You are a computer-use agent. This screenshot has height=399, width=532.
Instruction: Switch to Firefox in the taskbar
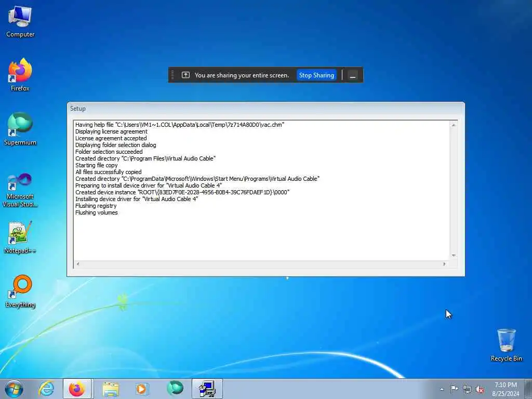click(77, 389)
